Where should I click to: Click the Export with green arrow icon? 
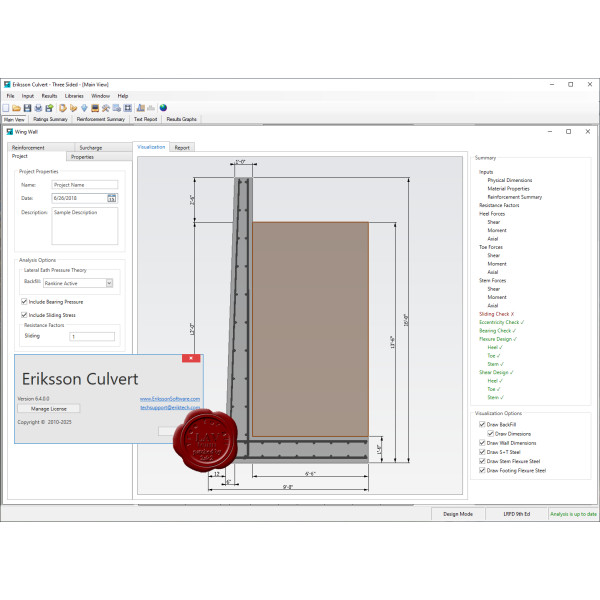tap(49, 108)
